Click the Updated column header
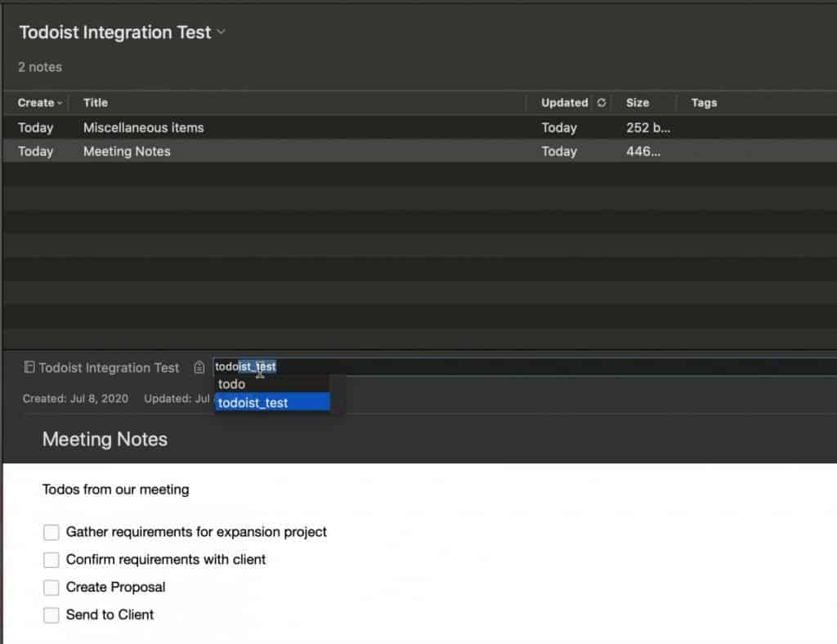Viewport: 837px width, 644px height. (564, 102)
